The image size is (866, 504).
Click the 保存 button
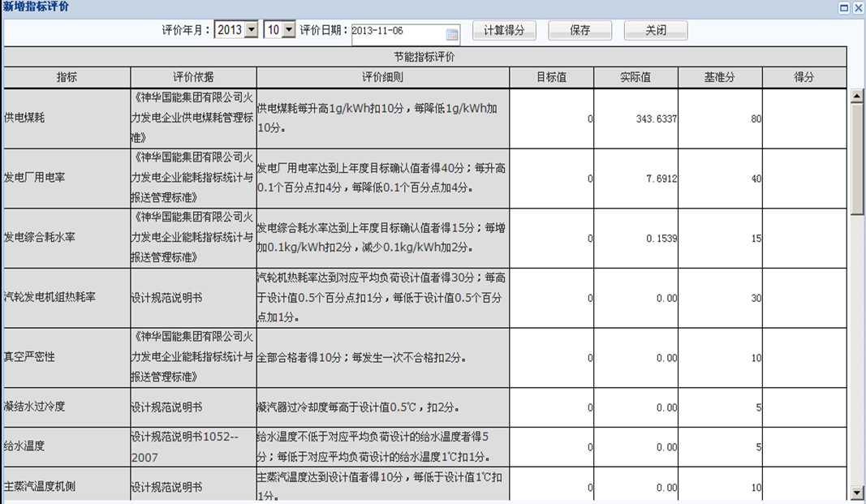point(579,31)
